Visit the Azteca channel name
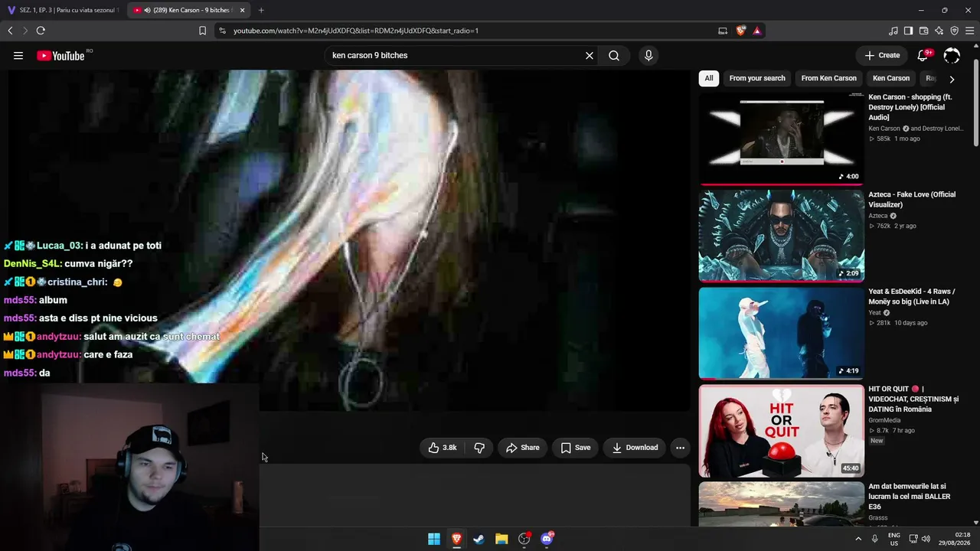 pos(877,216)
